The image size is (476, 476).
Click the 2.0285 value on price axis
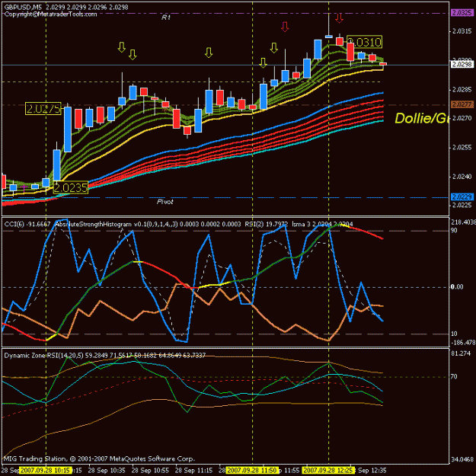(x=462, y=90)
